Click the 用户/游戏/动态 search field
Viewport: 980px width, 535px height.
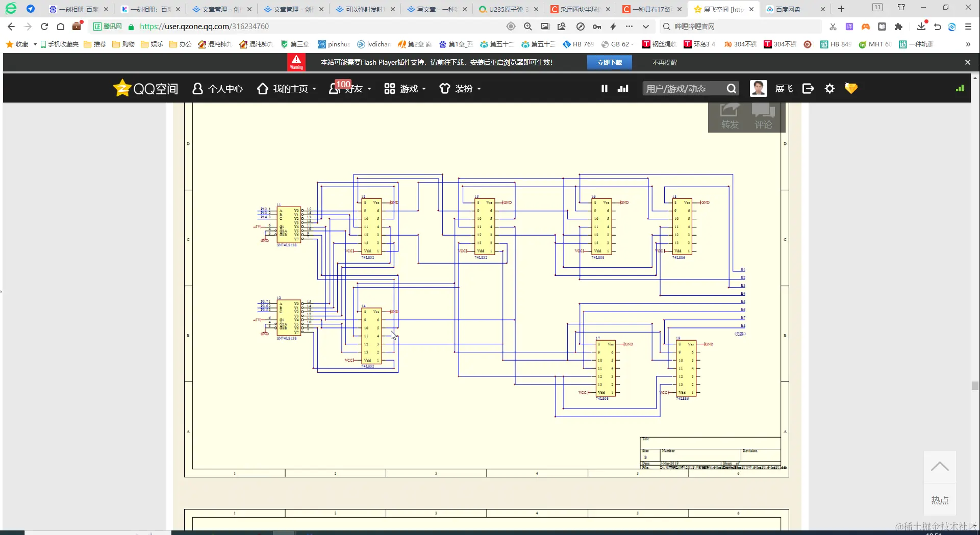click(x=684, y=89)
